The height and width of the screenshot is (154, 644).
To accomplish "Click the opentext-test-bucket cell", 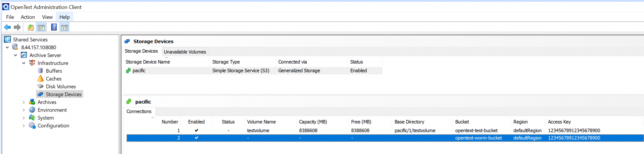I will tap(476, 131).
